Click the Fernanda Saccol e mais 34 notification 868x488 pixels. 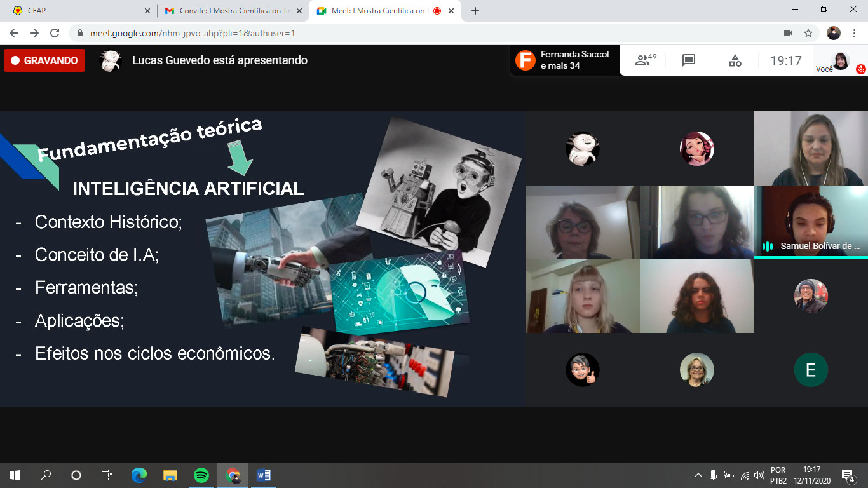564,60
